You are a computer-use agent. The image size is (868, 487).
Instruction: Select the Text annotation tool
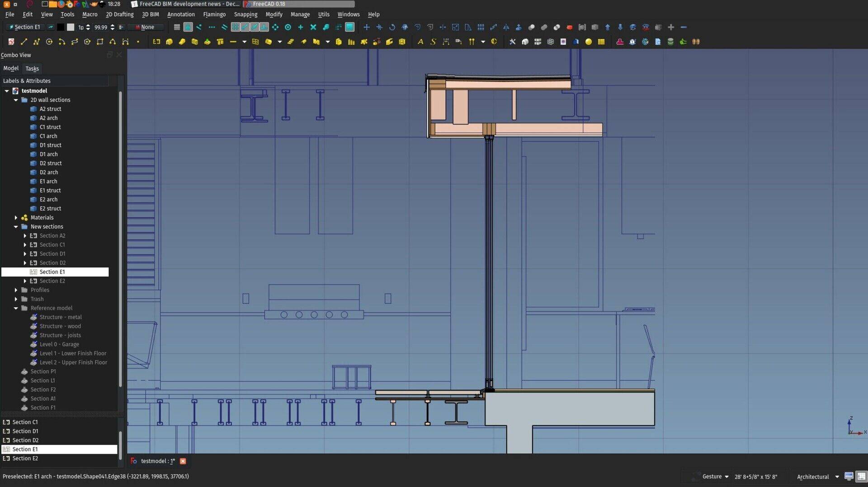(x=420, y=42)
